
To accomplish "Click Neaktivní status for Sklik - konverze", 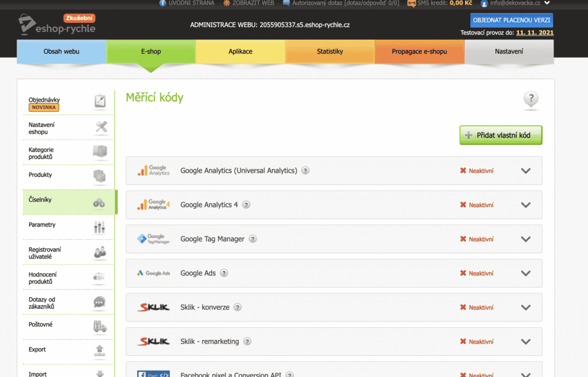I will pyautogui.click(x=477, y=308).
